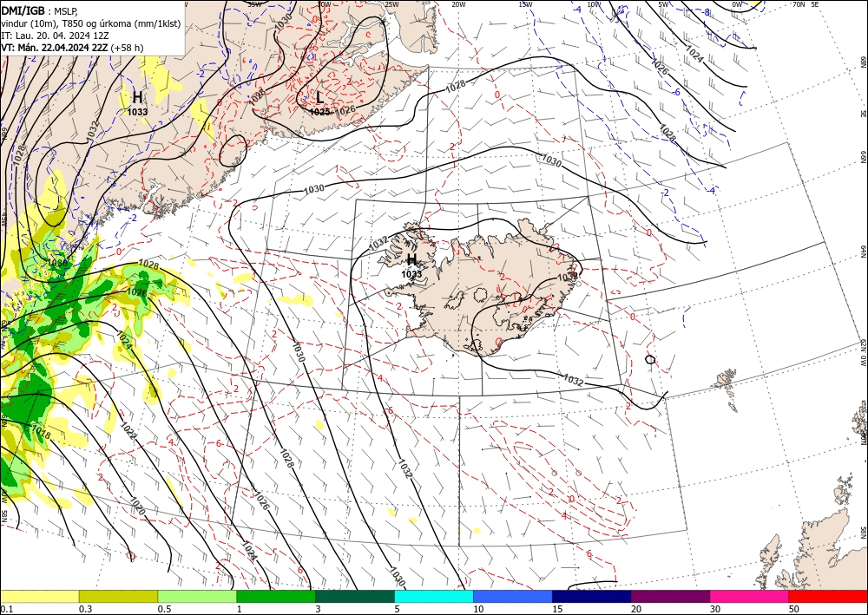Click the olive-yellow 0.3 legend swatch
This screenshot has width=868, height=615.
click(118, 596)
